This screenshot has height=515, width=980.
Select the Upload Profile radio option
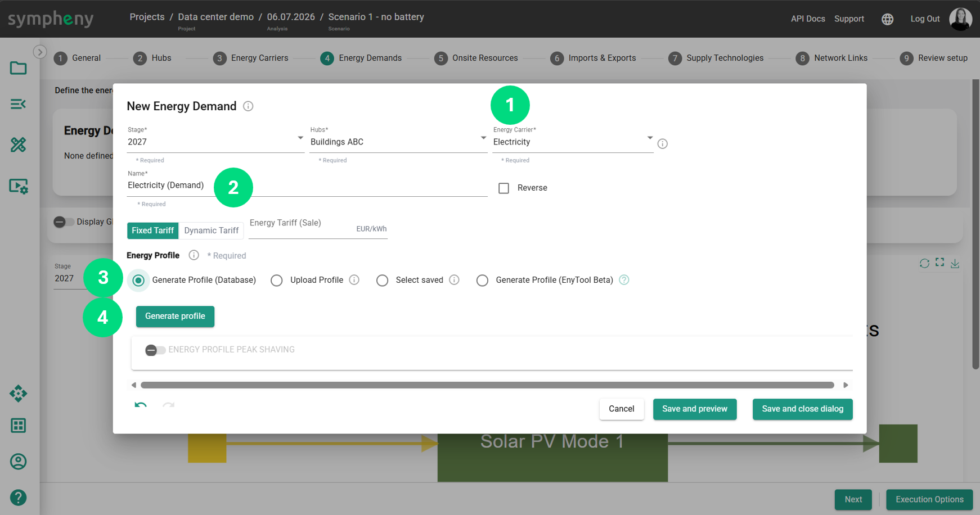click(277, 281)
